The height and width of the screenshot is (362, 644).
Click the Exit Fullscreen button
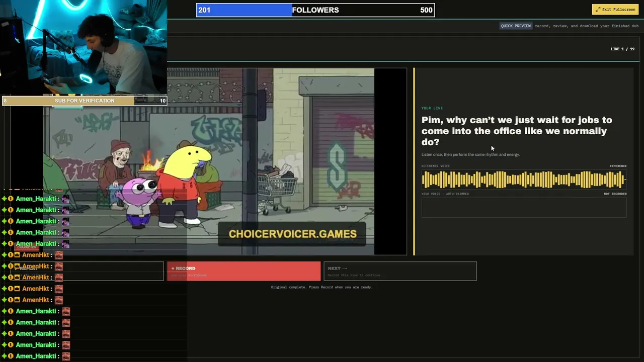point(615,10)
